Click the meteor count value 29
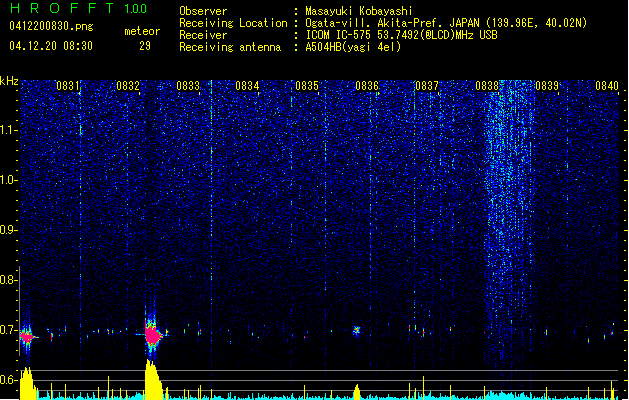 click(x=145, y=46)
